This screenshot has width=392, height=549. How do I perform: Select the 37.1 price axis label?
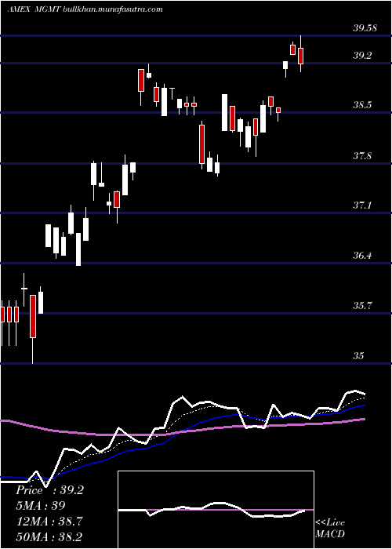point(362,205)
